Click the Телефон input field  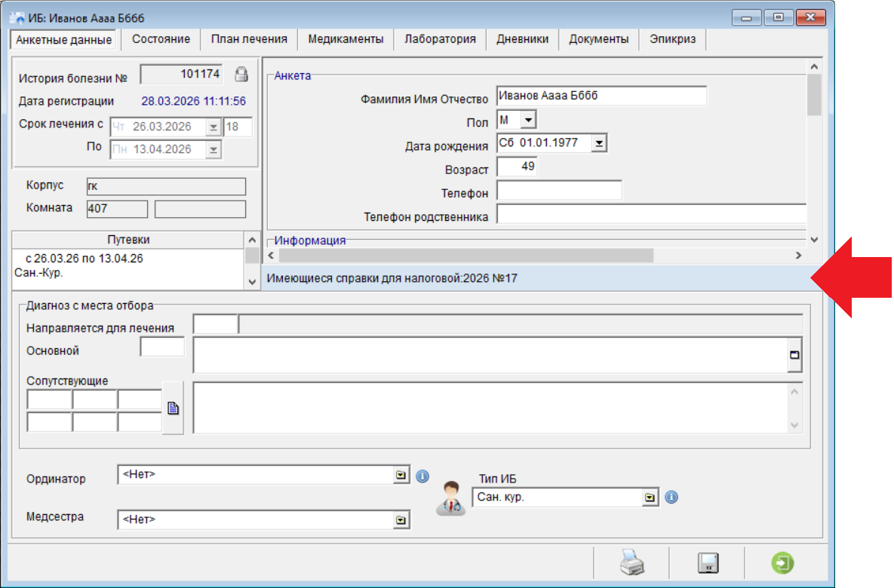[x=559, y=191]
